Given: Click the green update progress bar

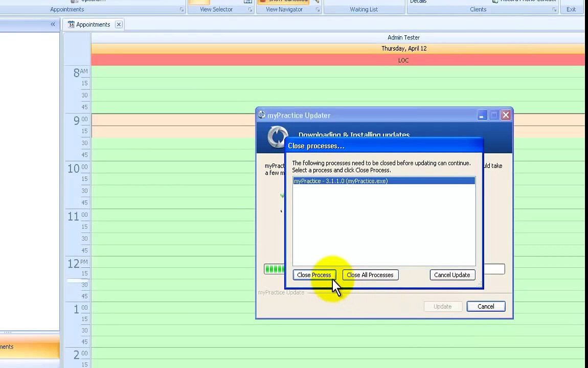Looking at the screenshot, I should click(275, 269).
